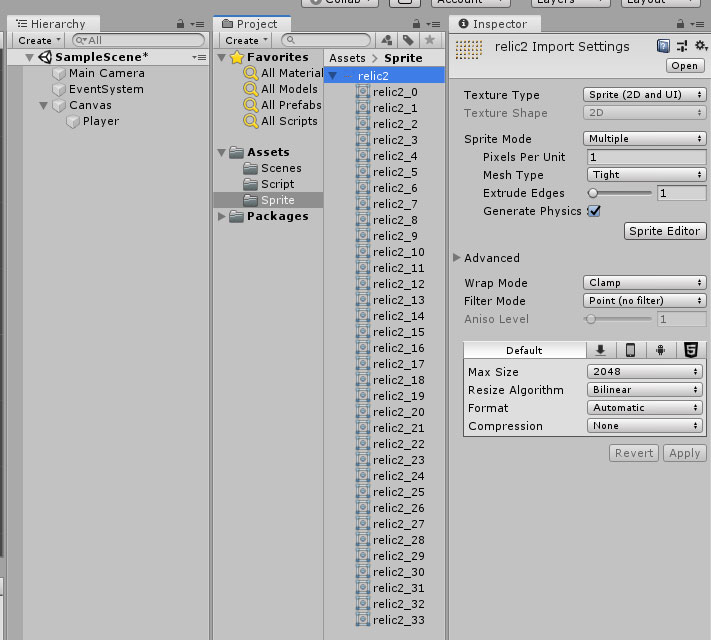This screenshot has width=711, height=640.
Task: Click the Apply button
Action: 685,453
